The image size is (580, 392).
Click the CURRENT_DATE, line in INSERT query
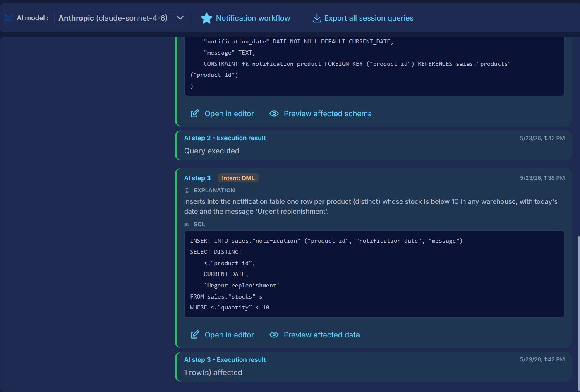pos(226,274)
